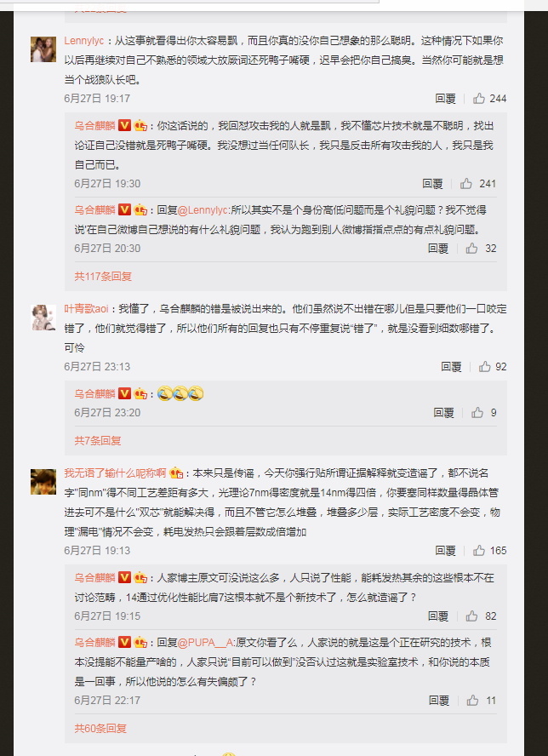Open the @Lennylyc mention in reply
Image resolution: width=548 pixels, height=756 pixels.
pyautogui.click(x=203, y=209)
